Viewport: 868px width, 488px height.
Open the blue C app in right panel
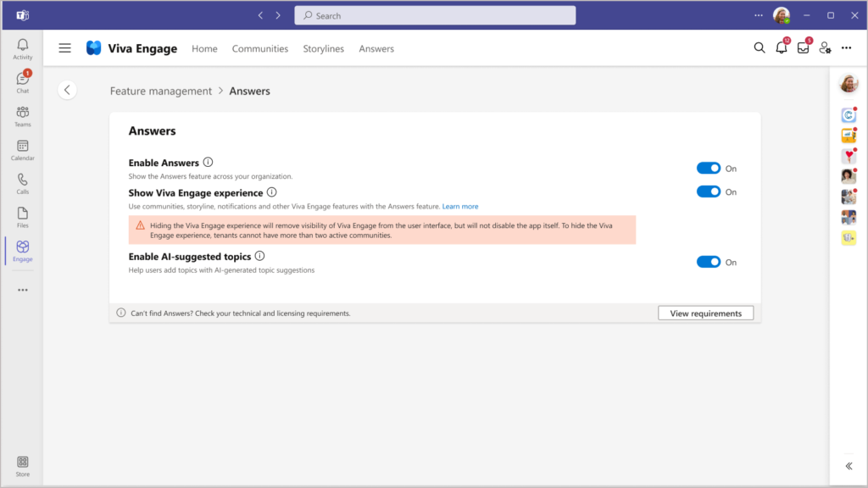point(849,115)
